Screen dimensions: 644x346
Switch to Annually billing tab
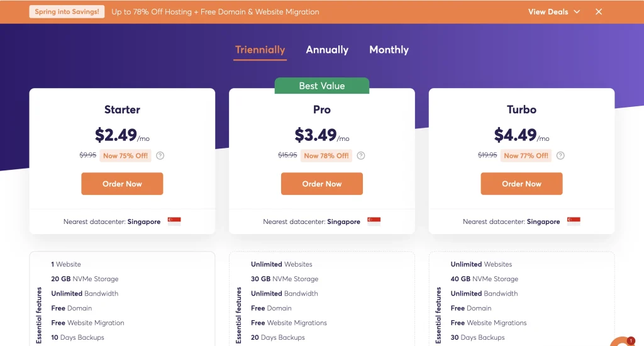point(327,50)
